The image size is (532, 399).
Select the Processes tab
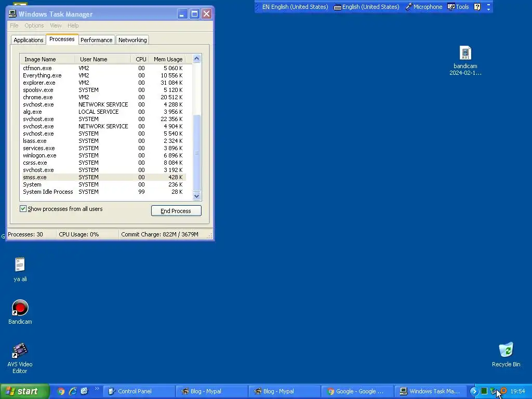pyautogui.click(x=62, y=39)
